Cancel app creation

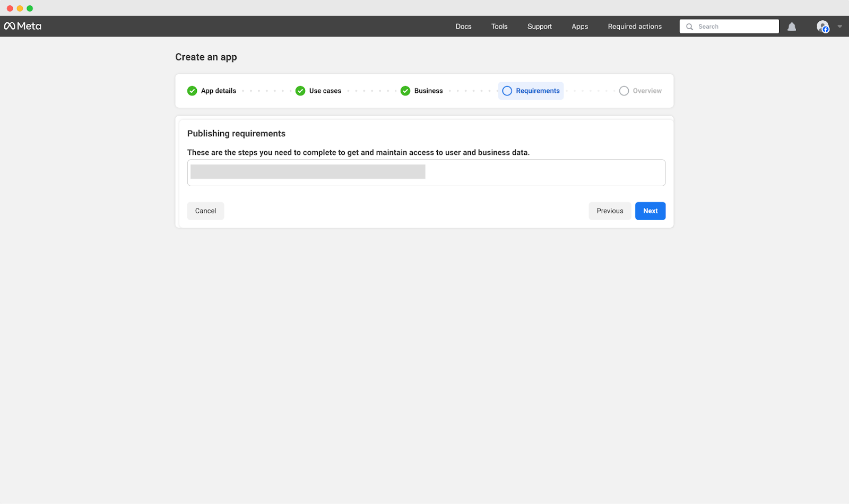pyautogui.click(x=205, y=211)
